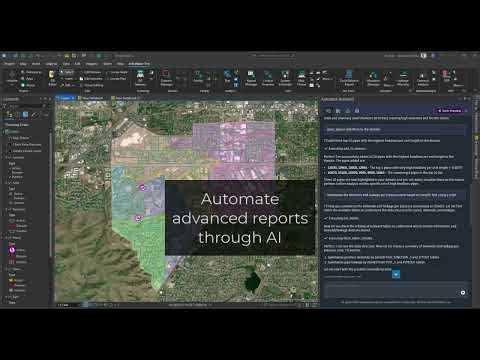Screen dimensions: 480x360
Task: Toggle the first layer checkbox under the map entry
Action: click(10, 138)
